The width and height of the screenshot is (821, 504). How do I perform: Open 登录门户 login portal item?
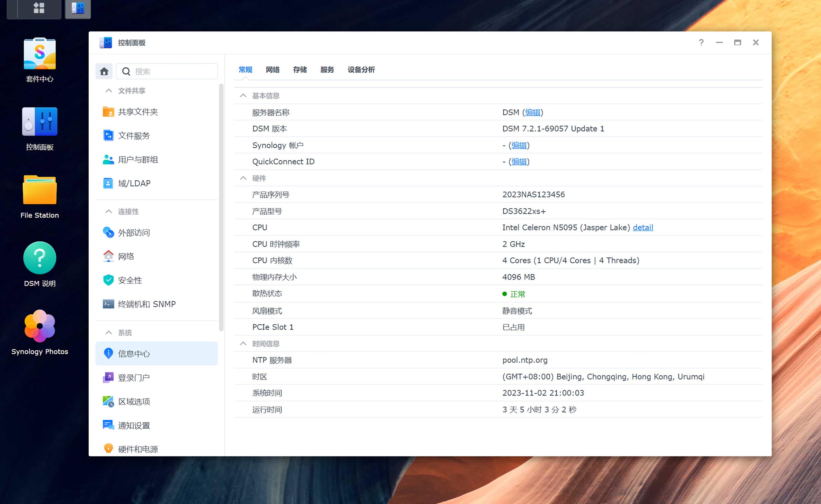(156, 378)
